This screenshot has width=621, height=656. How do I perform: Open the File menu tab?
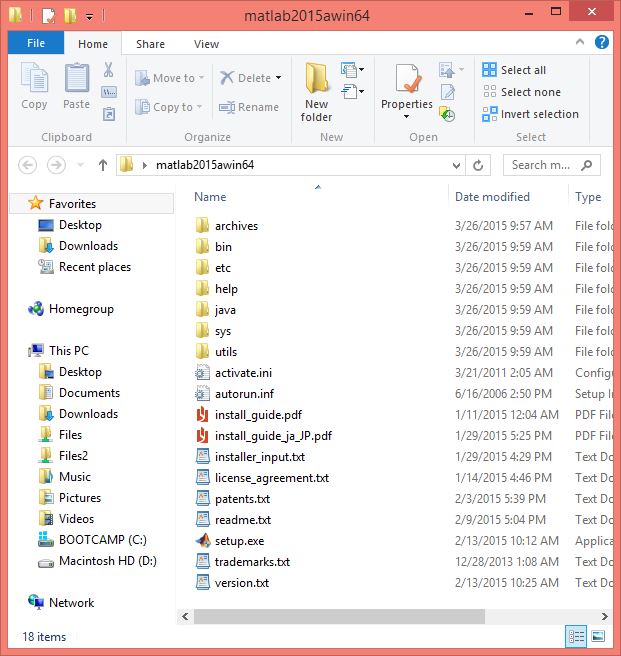pos(36,43)
